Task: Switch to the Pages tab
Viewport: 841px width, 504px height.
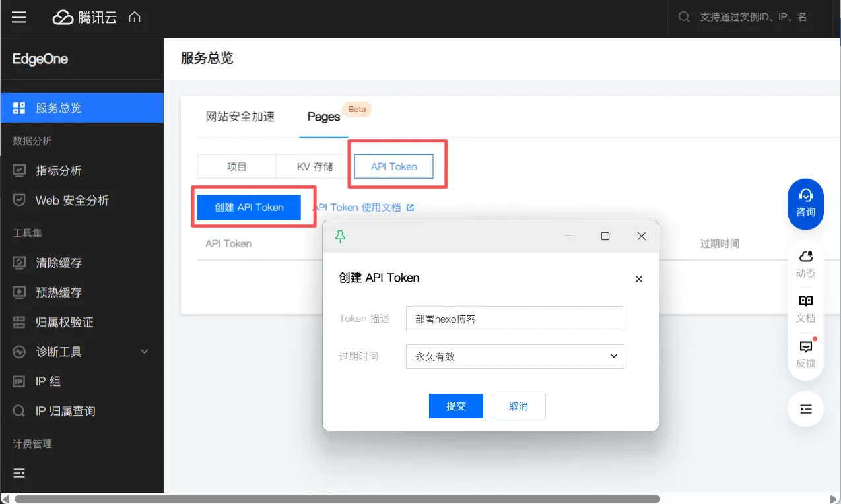Action: [x=323, y=117]
